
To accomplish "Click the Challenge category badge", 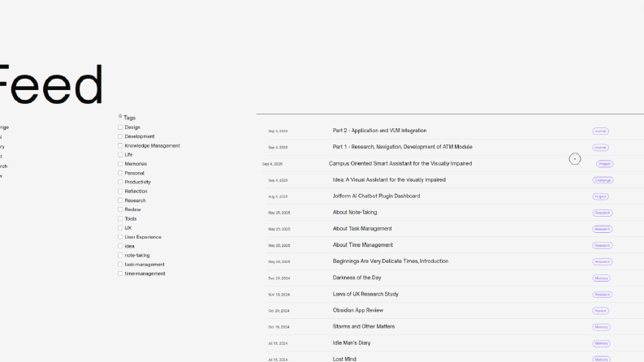I will pyautogui.click(x=603, y=180).
